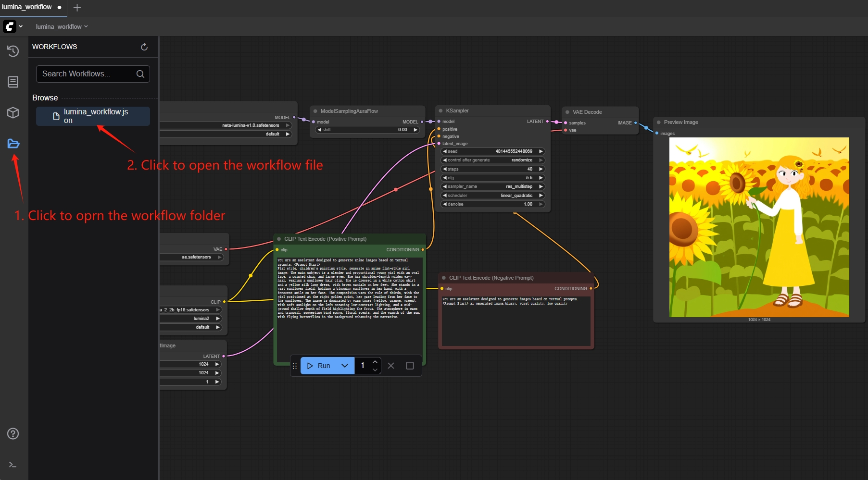This screenshot has width=868, height=480.
Task: Toggle the bottom console terminal icon
Action: (13, 465)
